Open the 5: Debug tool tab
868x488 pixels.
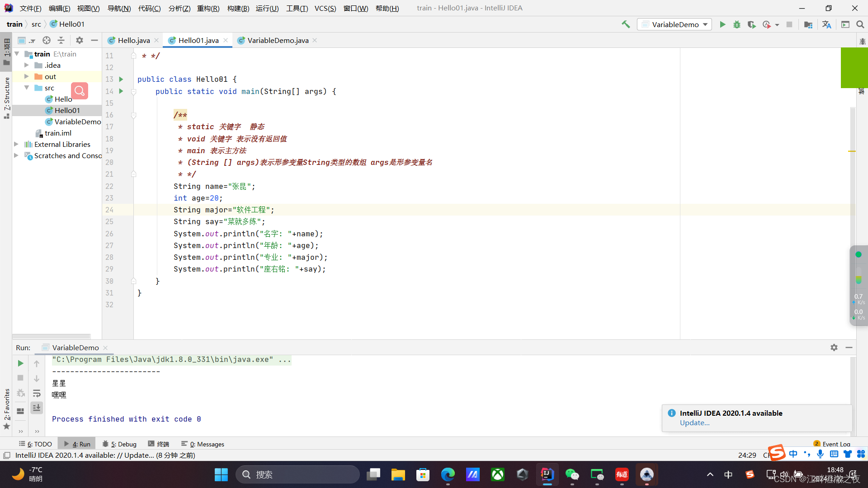click(x=119, y=444)
